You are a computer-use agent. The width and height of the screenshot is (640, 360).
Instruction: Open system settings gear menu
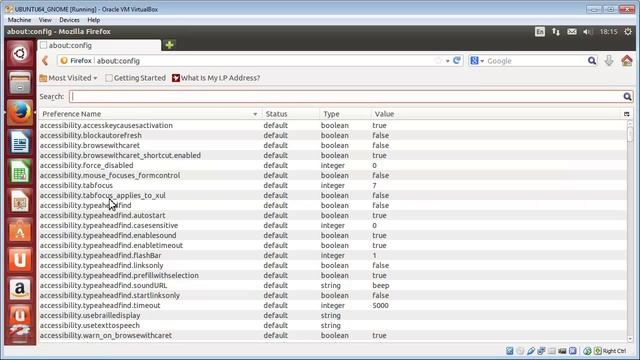click(628, 31)
